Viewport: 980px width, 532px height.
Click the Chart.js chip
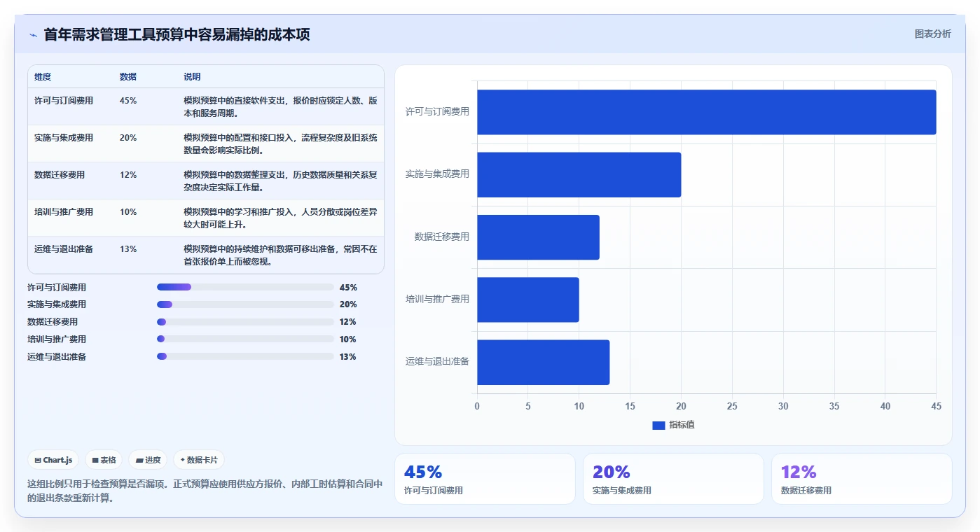point(53,460)
